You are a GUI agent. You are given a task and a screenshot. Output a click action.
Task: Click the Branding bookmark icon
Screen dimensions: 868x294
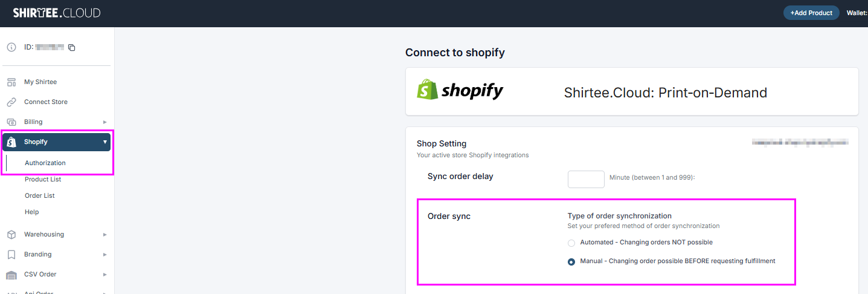tap(11, 254)
